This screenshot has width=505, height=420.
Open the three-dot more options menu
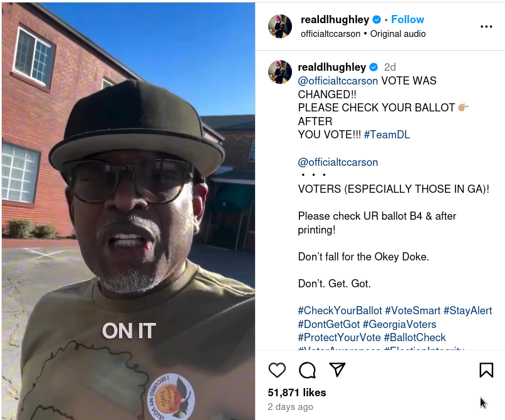(486, 26)
